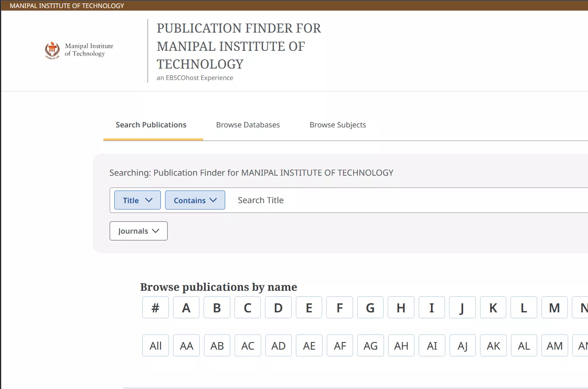Switch to the Browse Subjects tab

pos(337,124)
